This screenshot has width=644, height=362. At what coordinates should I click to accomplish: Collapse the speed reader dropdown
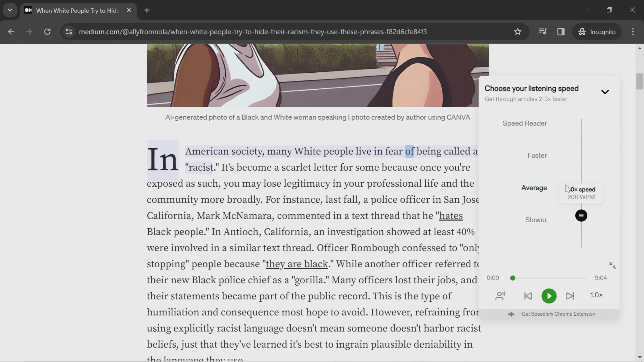click(x=606, y=92)
